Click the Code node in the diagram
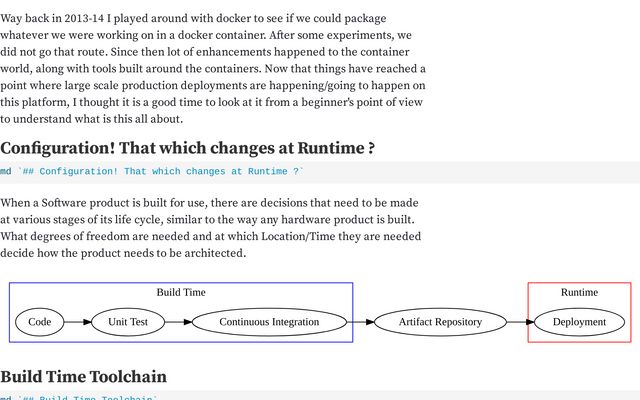 [x=40, y=322]
